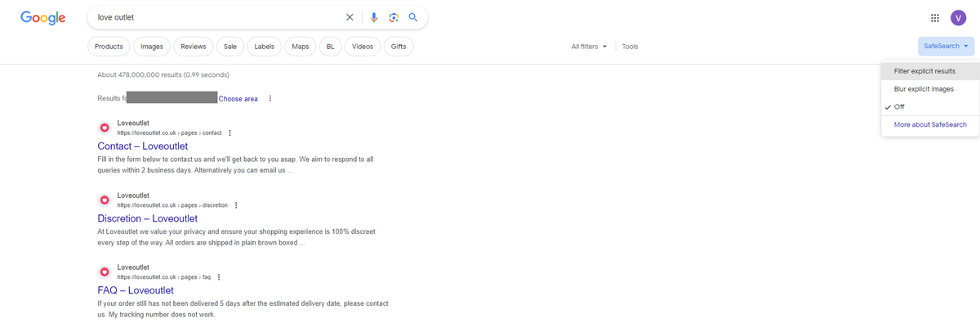Go to the Google logo homepage
This screenshot has height=332, width=980.
(43, 18)
